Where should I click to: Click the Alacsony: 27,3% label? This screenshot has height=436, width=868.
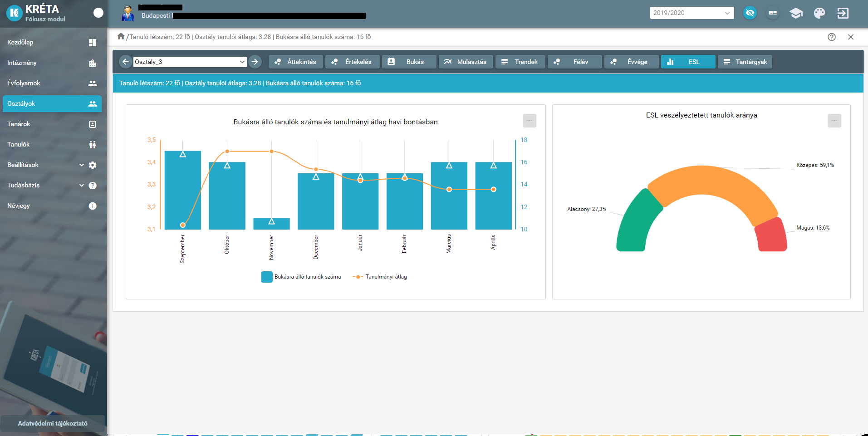pos(587,209)
